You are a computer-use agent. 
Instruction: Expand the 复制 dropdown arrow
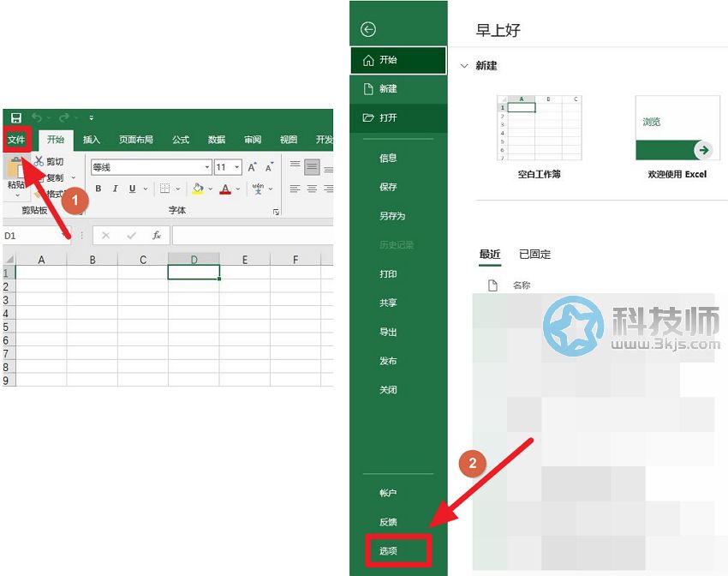click(74, 177)
